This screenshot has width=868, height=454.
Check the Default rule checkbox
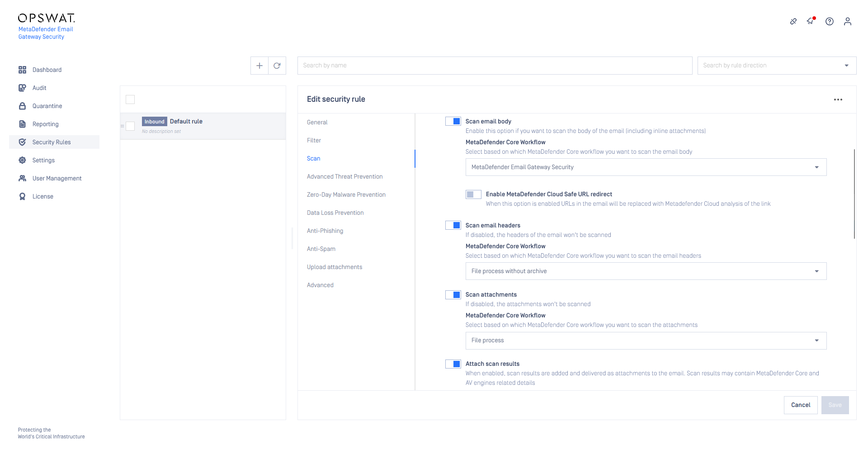tap(130, 126)
